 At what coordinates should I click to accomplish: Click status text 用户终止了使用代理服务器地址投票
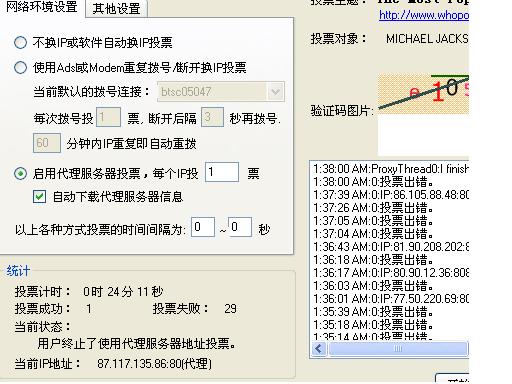point(137,344)
